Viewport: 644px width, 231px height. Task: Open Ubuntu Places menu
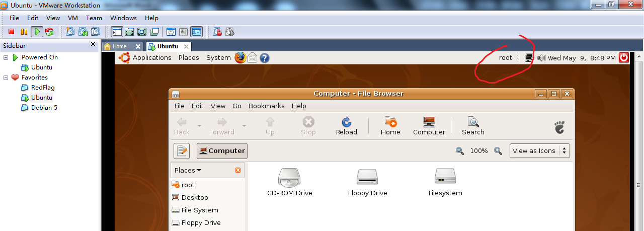pos(189,58)
